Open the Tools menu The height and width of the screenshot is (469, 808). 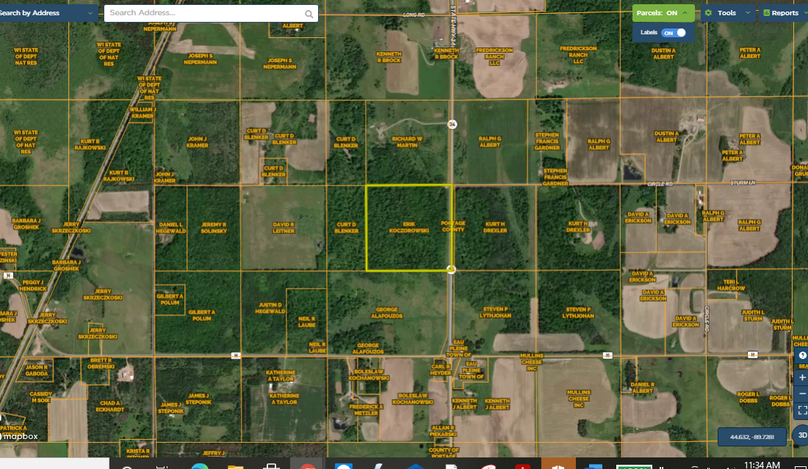[x=727, y=13]
